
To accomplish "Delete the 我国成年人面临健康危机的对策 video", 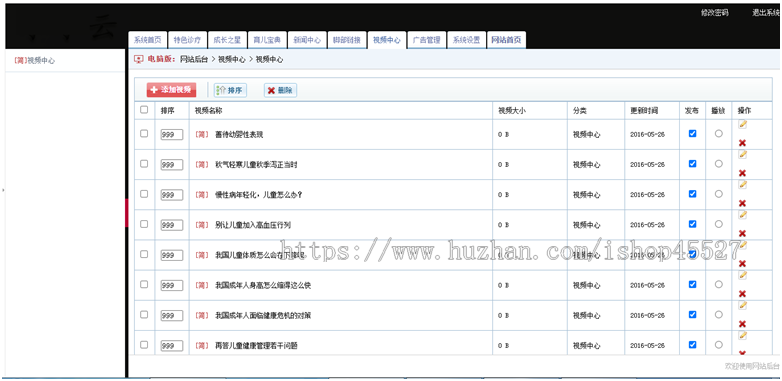I will pos(742,324).
